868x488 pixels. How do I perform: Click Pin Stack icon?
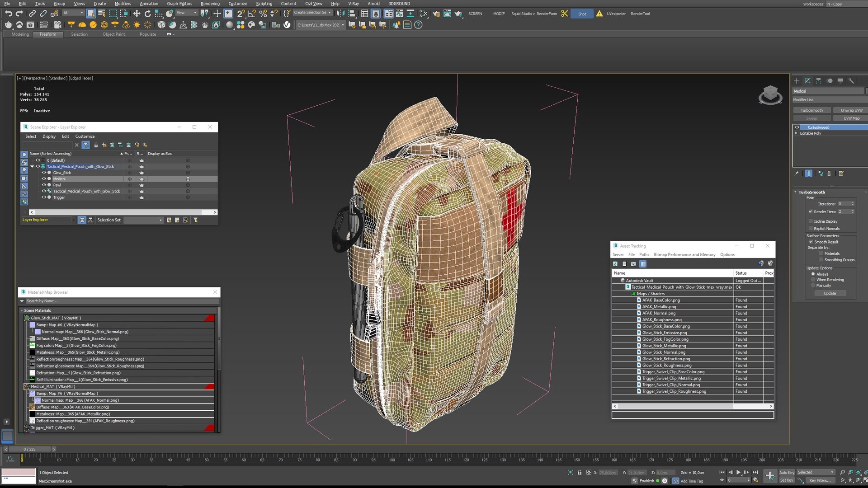[797, 174]
